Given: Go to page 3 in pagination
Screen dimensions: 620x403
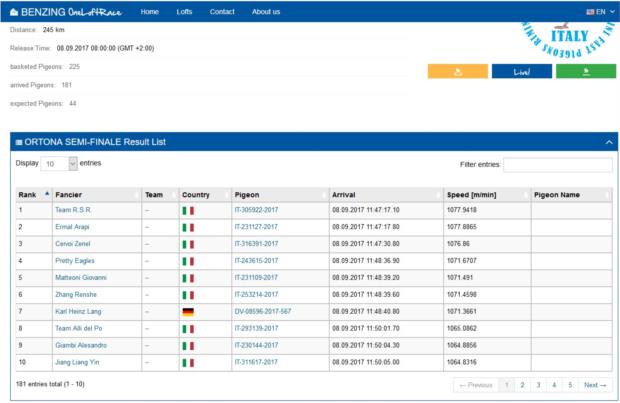Looking at the screenshot, I should pos(539,385).
